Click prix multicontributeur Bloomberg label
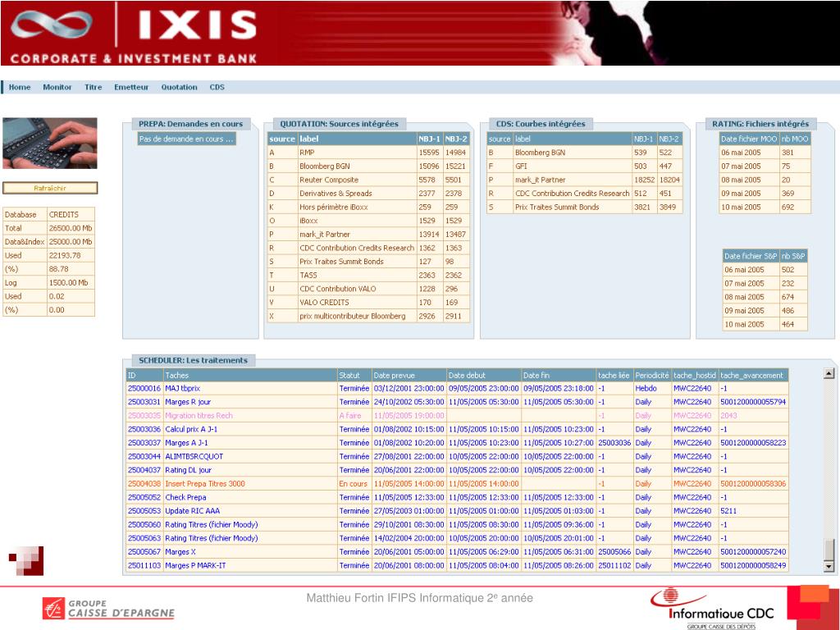This screenshot has width=840, height=630. [352, 316]
